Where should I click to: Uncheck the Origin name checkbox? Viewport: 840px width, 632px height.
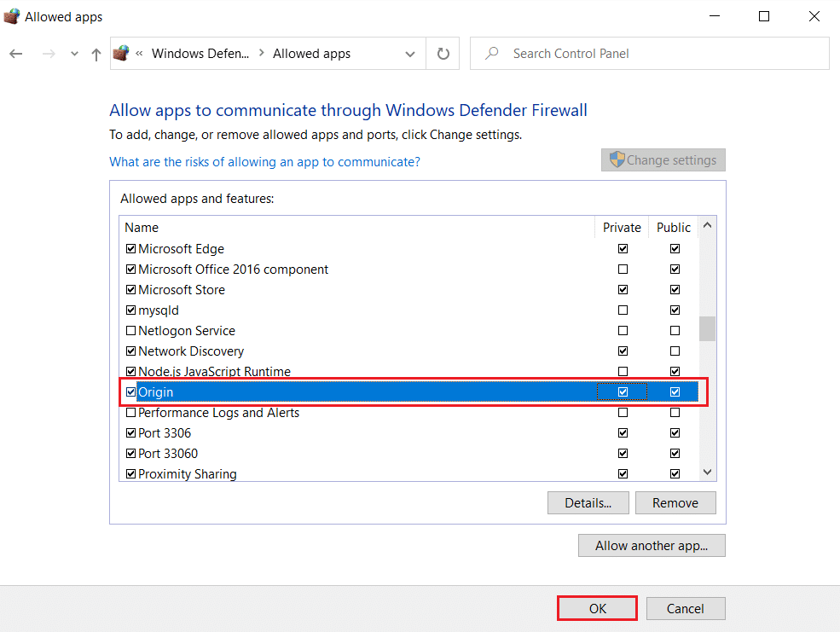tap(130, 392)
